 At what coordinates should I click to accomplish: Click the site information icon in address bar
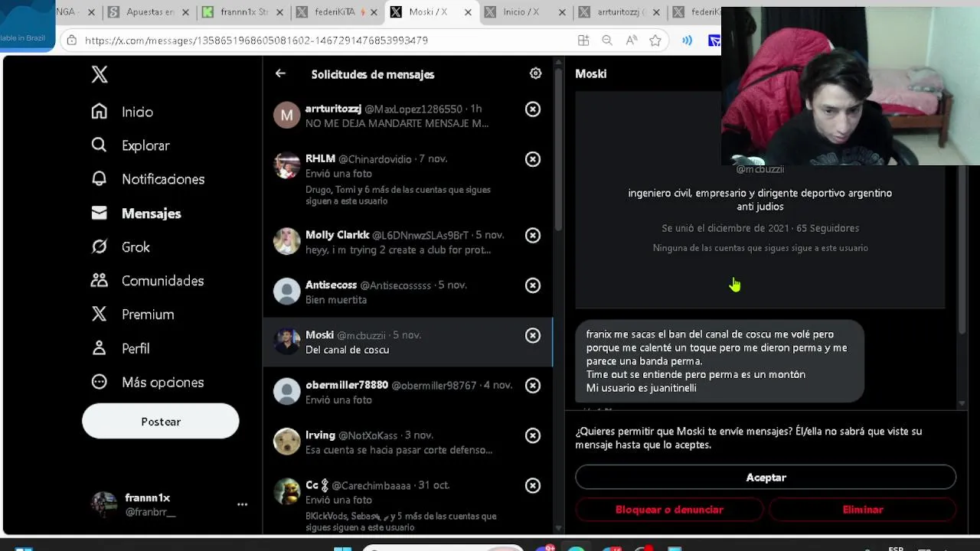pos(71,40)
